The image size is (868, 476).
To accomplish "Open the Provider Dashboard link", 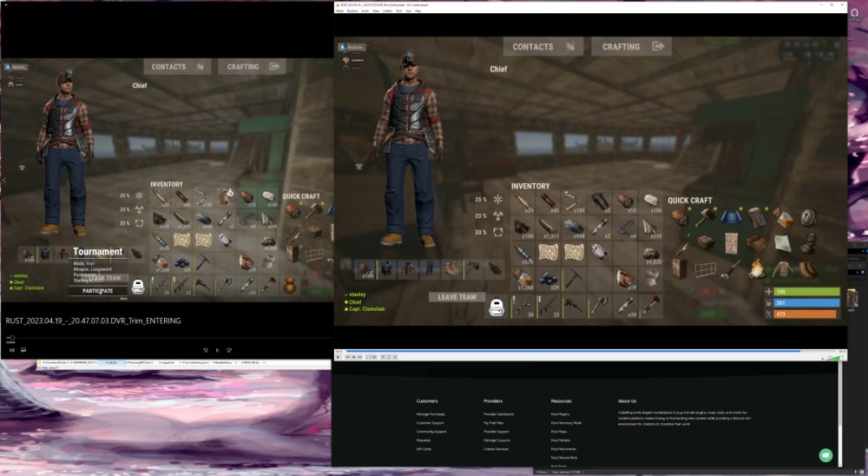I will tap(499, 414).
